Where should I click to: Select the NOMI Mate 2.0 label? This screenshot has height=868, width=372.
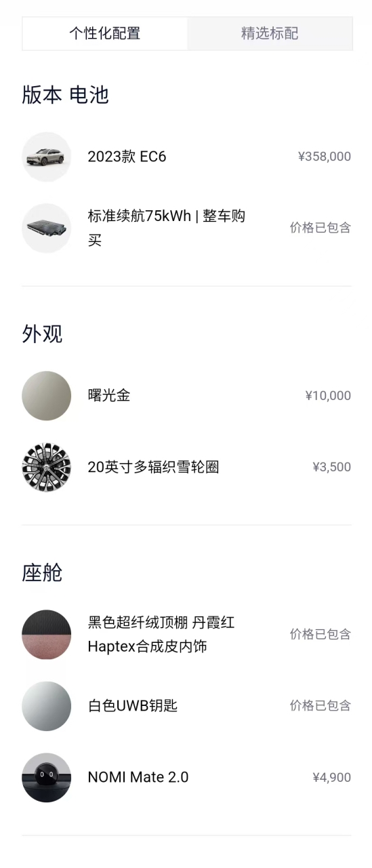click(138, 777)
